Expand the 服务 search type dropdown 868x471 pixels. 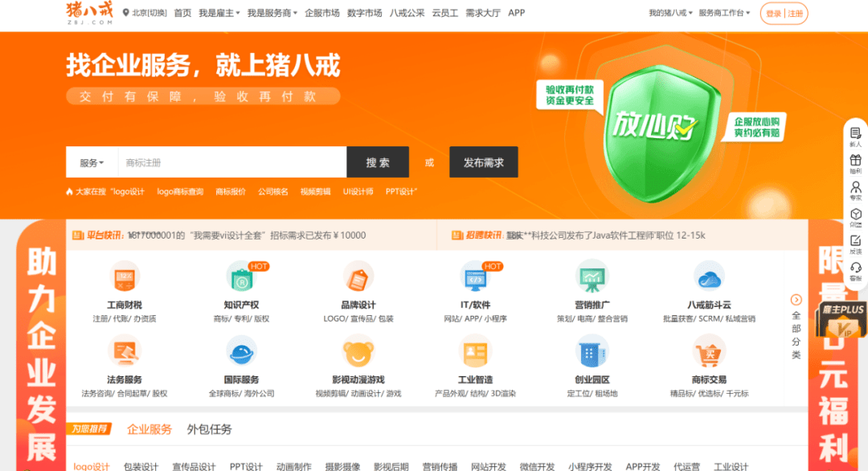92,162
